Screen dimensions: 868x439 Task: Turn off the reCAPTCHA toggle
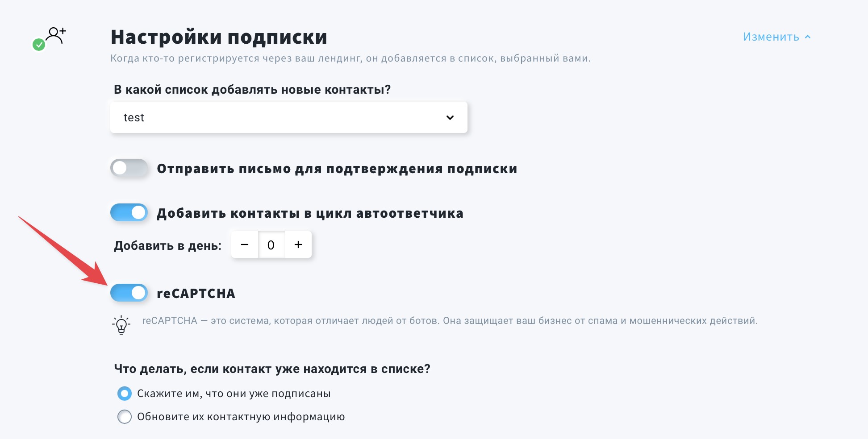point(129,293)
